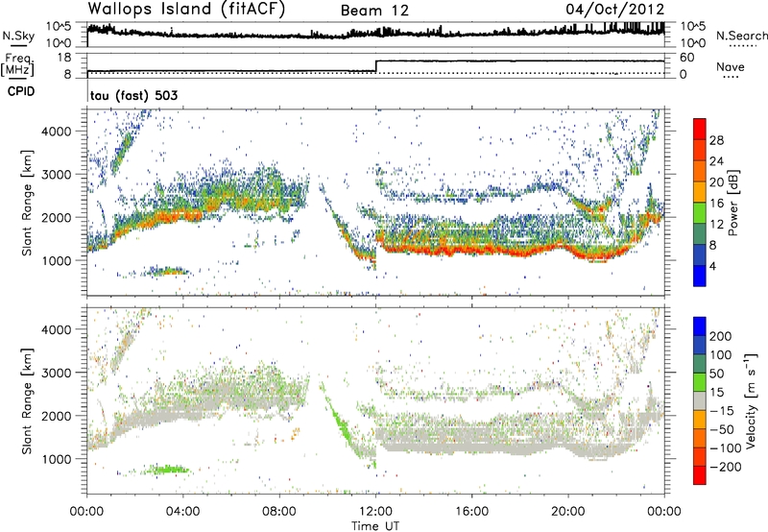
Task: Click the "24" power colorbar label
Action: (716, 161)
